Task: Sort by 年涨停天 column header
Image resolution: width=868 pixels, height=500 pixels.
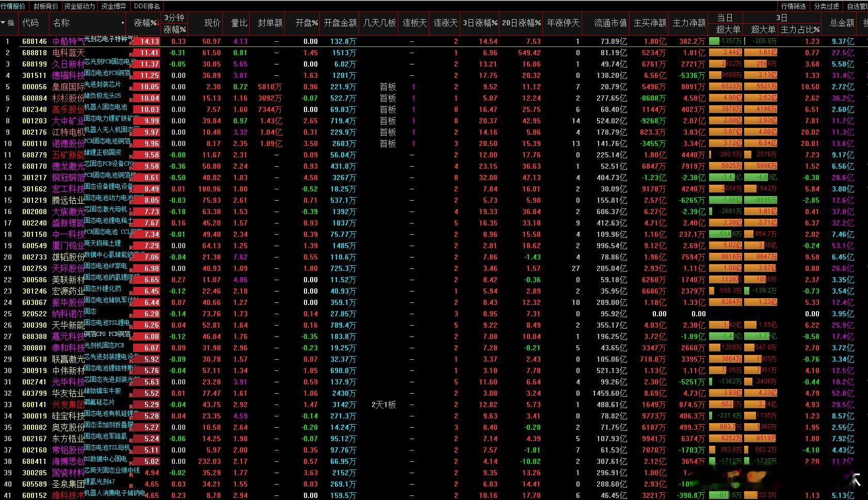Action: pyautogui.click(x=563, y=23)
